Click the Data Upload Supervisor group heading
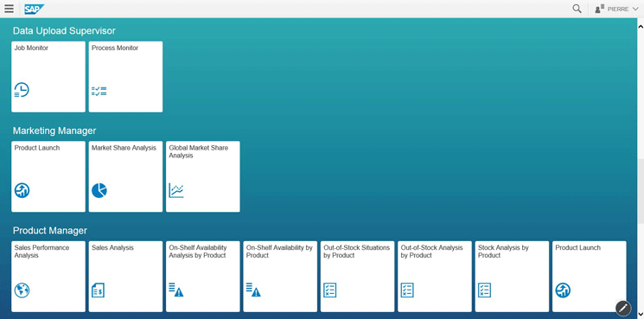644x319 pixels. click(x=64, y=31)
